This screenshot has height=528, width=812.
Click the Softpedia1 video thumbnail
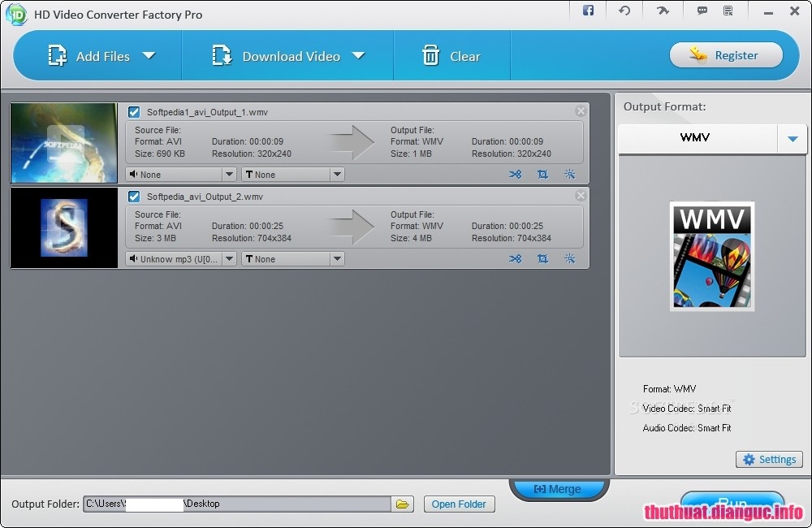coord(64,143)
